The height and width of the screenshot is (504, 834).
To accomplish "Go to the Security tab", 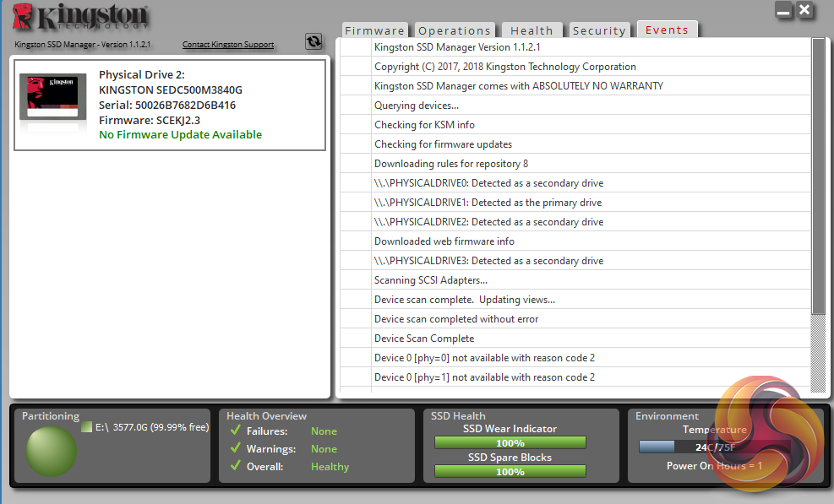I will (x=599, y=30).
